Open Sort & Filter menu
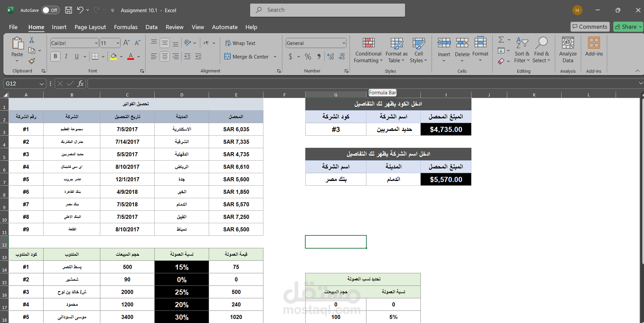Image resolution: width=644 pixels, height=323 pixels. point(522,50)
